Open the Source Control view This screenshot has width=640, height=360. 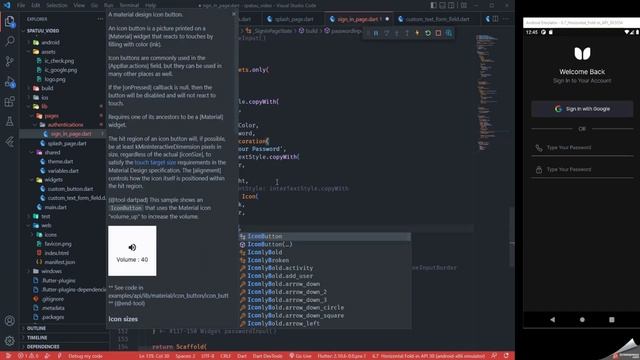[10, 61]
